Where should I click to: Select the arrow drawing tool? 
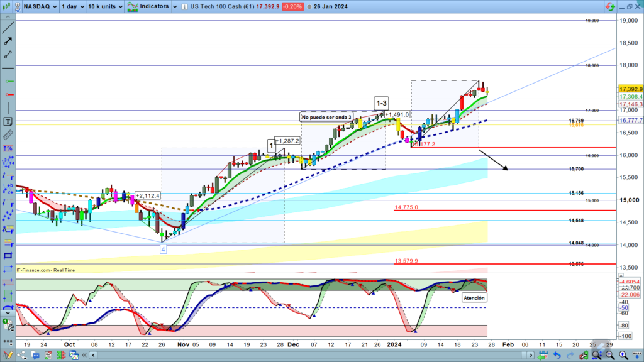tap(8, 40)
